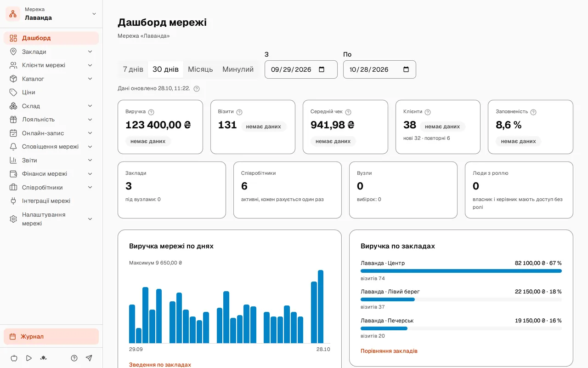
Task: Open Фінанси мережі in the sidebar
Action: pos(51,174)
